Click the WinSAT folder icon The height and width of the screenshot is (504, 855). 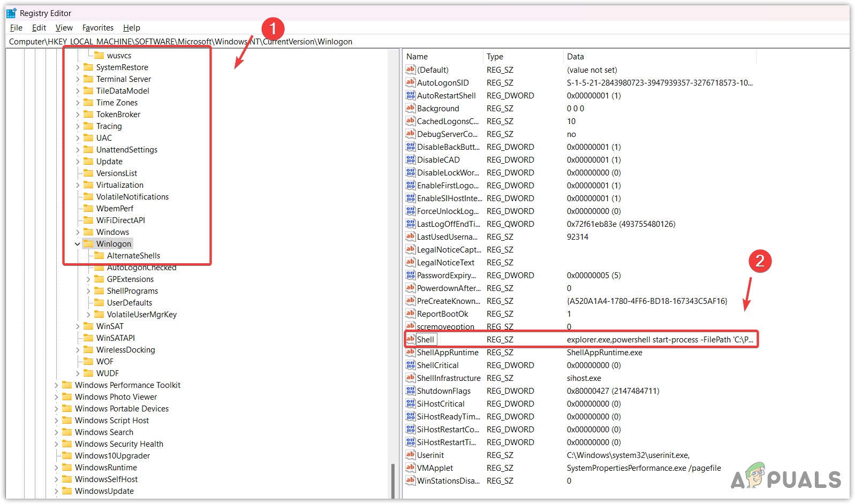tap(88, 326)
